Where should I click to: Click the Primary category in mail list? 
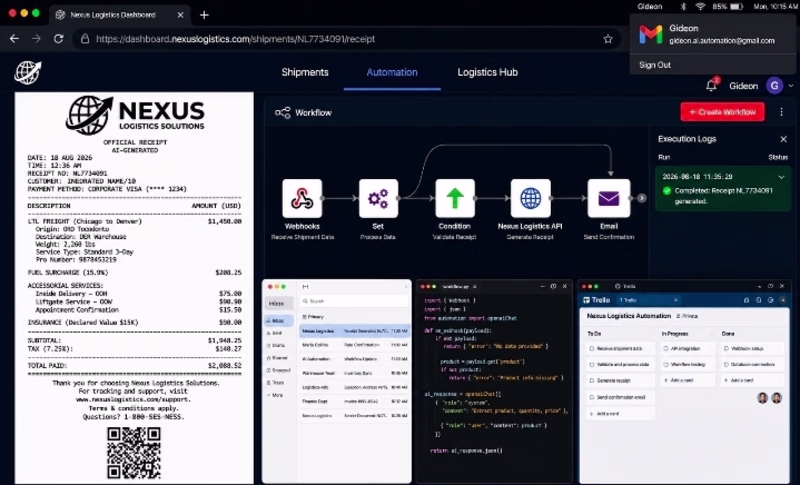point(313,317)
